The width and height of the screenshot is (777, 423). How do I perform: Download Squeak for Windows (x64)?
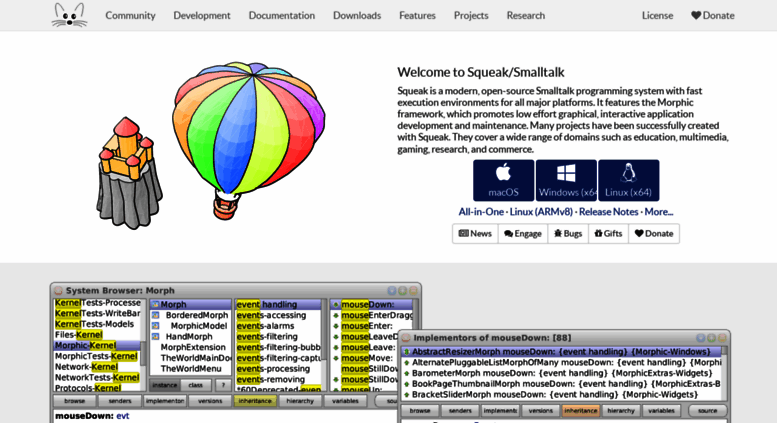point(566,180)
